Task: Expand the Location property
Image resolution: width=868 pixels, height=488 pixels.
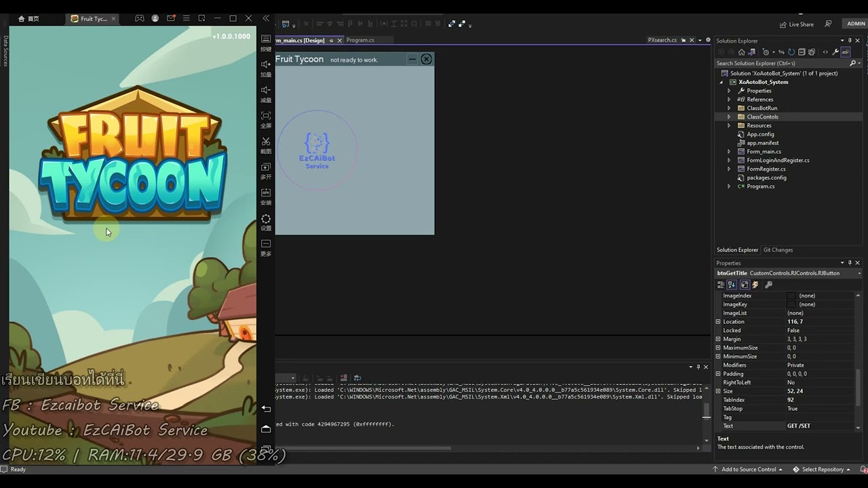Action: click(x=718, y=322)
